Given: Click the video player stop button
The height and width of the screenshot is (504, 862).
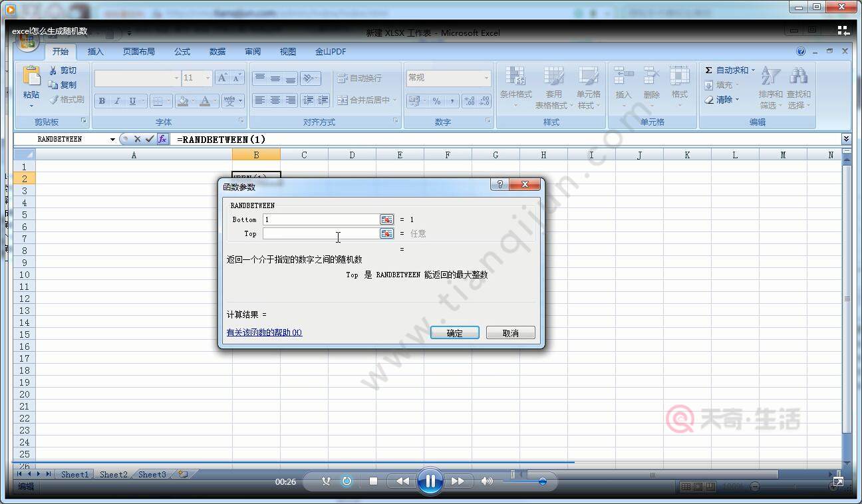Looking at the screenshot, I should pyautogui.click(x=373, y=481).
